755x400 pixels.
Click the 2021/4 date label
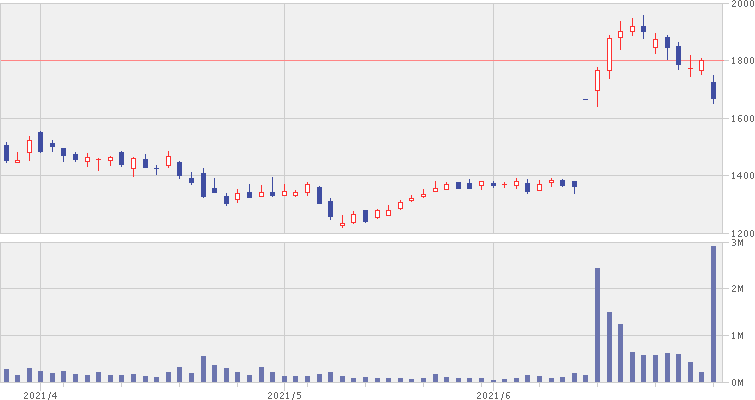point(40,395)
